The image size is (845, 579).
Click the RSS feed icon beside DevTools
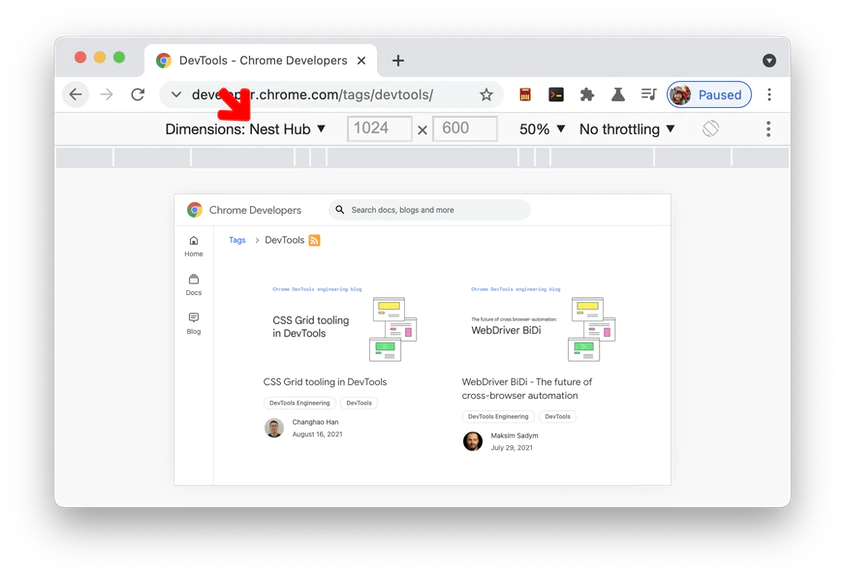[314, 240]
